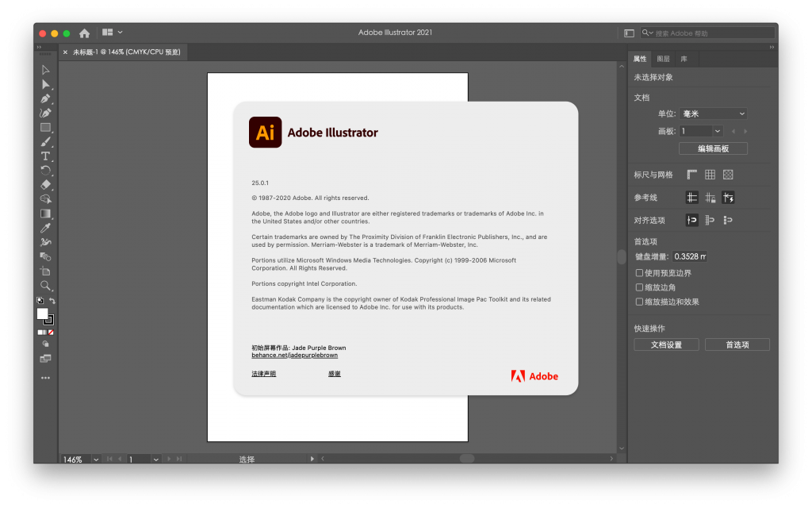Open the 146% zoom level dropdown
This screenshot has width=812, height=508.
pos(96,460)
